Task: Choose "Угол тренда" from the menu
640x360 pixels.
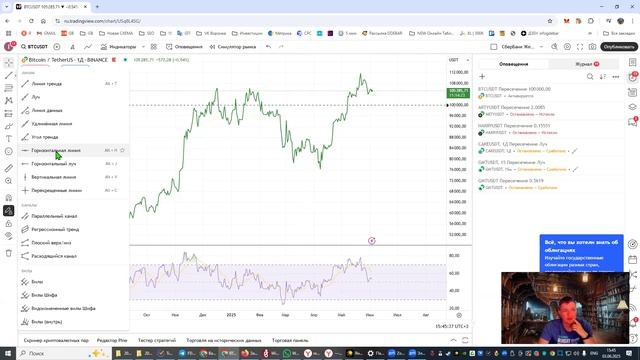Action: click(73, 137)
